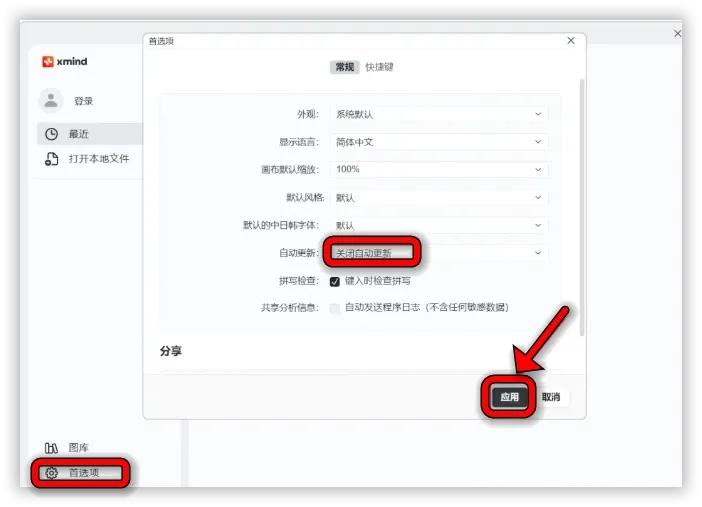The width and height of the screenshot is (702, 507).
Task: Expand the 画布默认缩放 100% dropdown
Action: (x=439, y=171)
